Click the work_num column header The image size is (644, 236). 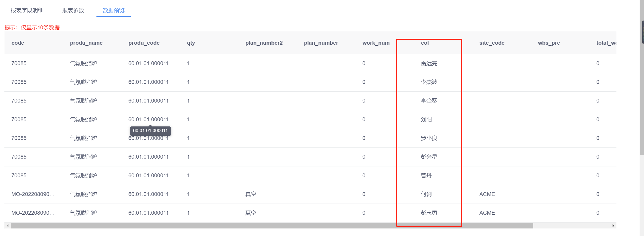click(376, 43)
